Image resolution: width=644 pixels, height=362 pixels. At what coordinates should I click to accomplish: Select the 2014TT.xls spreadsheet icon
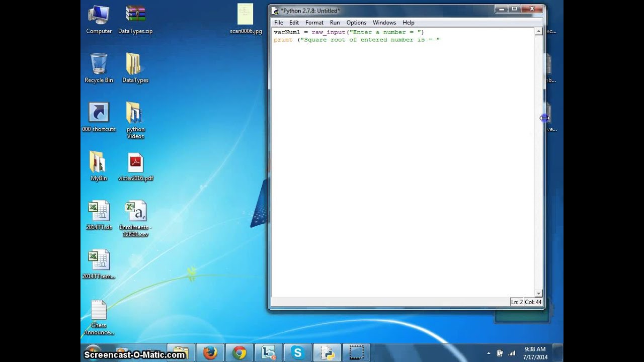99,215
